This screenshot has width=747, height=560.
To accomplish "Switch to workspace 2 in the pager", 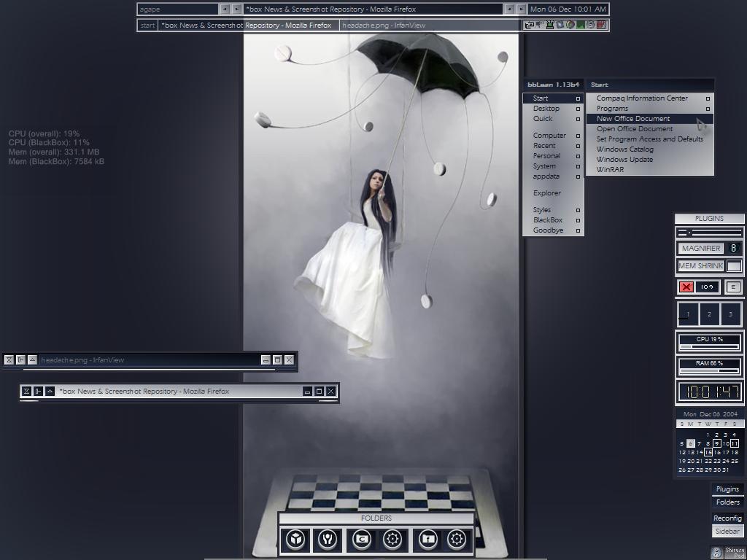I will click(x=709, y=314).
